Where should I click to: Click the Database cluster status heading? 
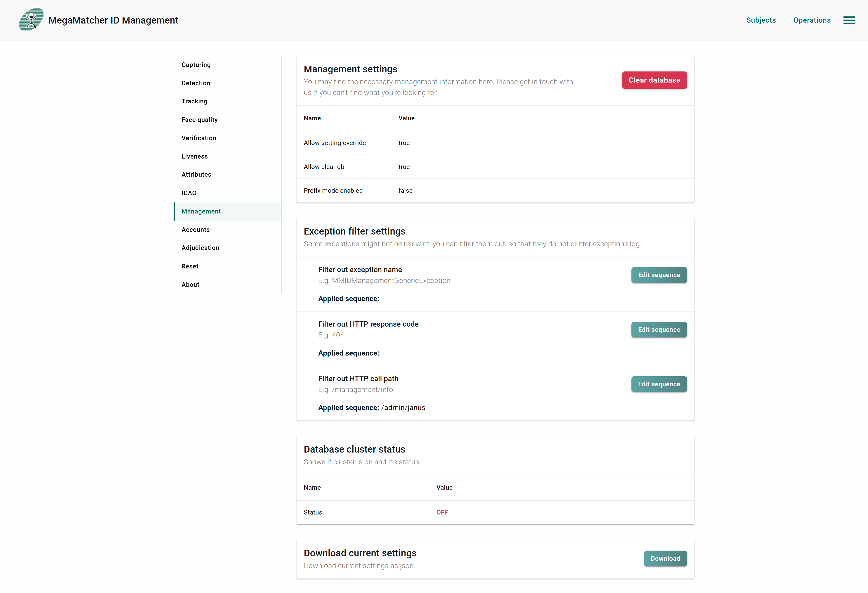(x=354, y=449)
